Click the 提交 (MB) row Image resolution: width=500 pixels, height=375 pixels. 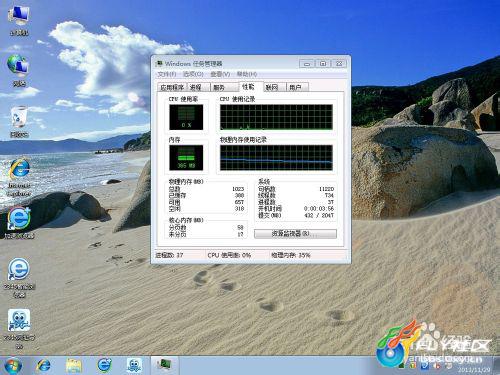click(x=296, y=215)
